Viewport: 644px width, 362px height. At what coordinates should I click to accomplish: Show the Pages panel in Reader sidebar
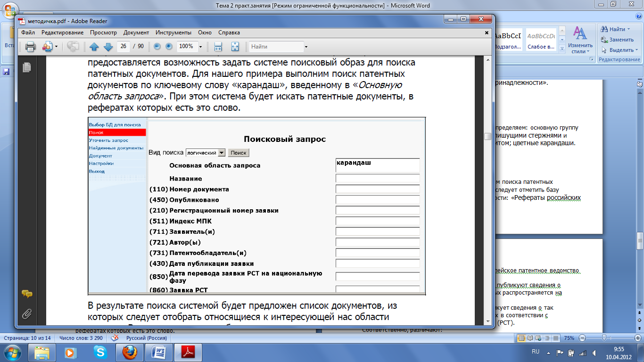point(27,67)
